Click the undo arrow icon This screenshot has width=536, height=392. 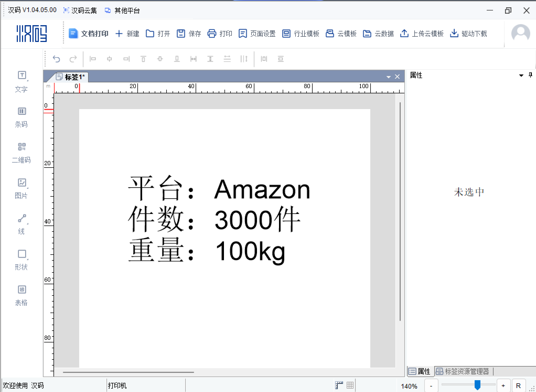pos(57,59)
